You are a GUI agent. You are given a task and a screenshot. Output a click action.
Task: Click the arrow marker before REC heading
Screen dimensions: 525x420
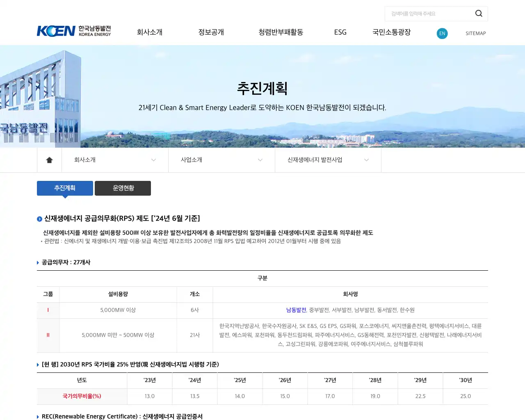[38, 416]
